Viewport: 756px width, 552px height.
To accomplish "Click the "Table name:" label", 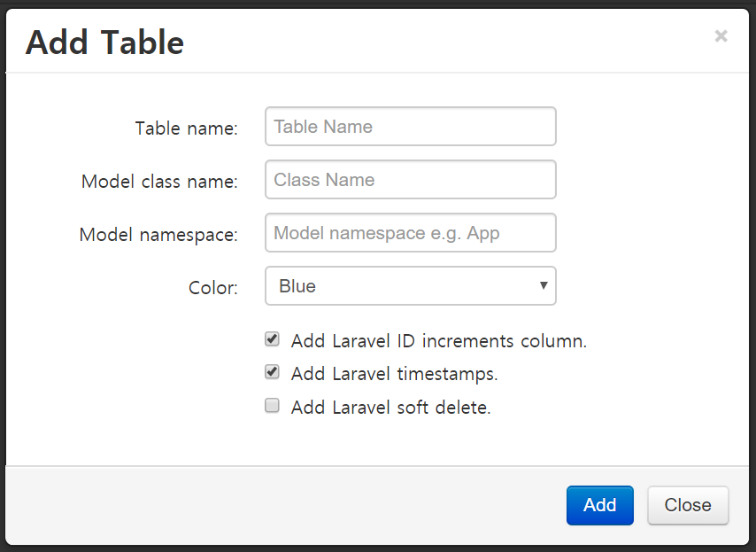I will (x=186, y=128).
